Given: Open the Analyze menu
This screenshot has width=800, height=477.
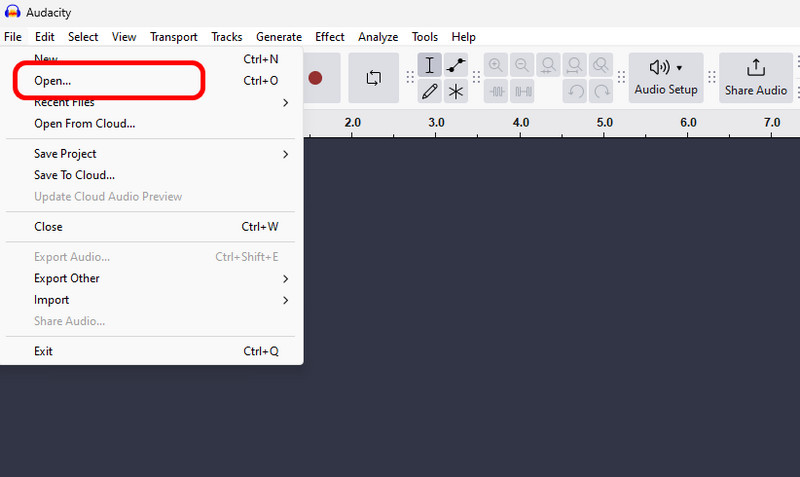Looking at the screenshot, I should [378, 37].
